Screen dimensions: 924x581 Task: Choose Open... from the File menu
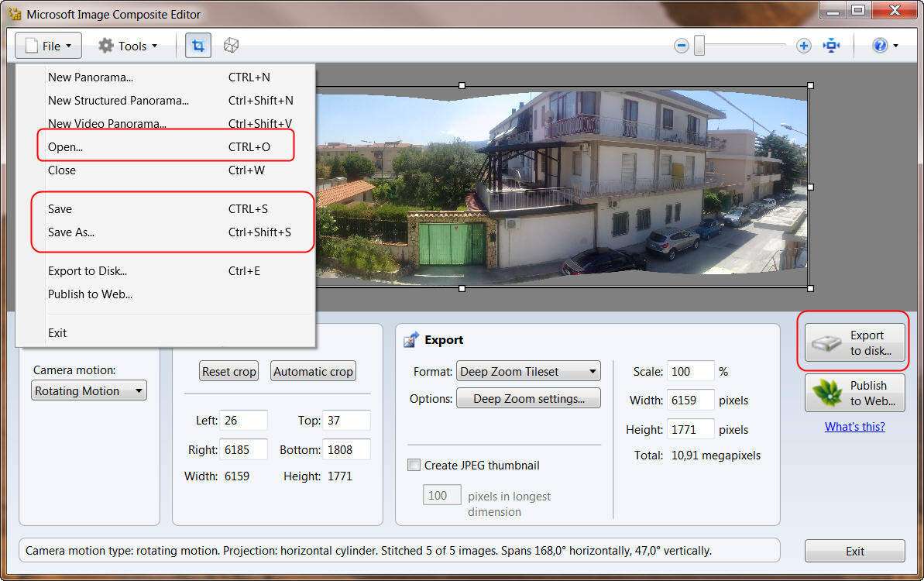pos(65,146)
